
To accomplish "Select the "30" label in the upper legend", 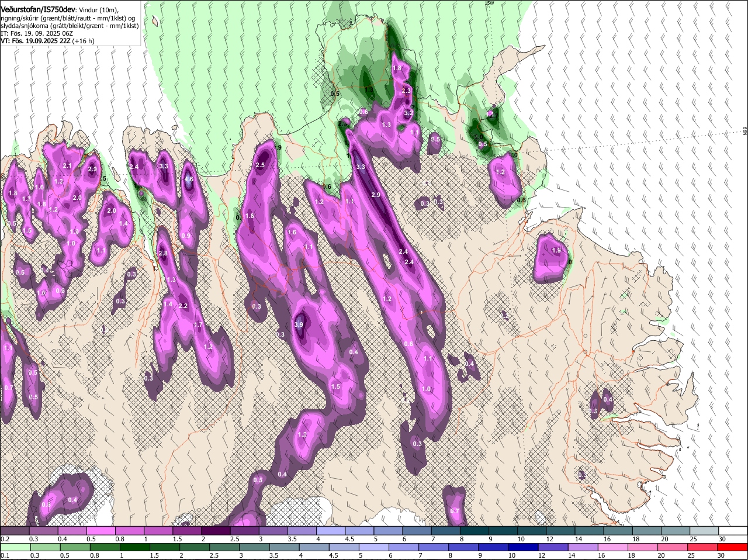I will pyautogui.click(x=722, y=539).
